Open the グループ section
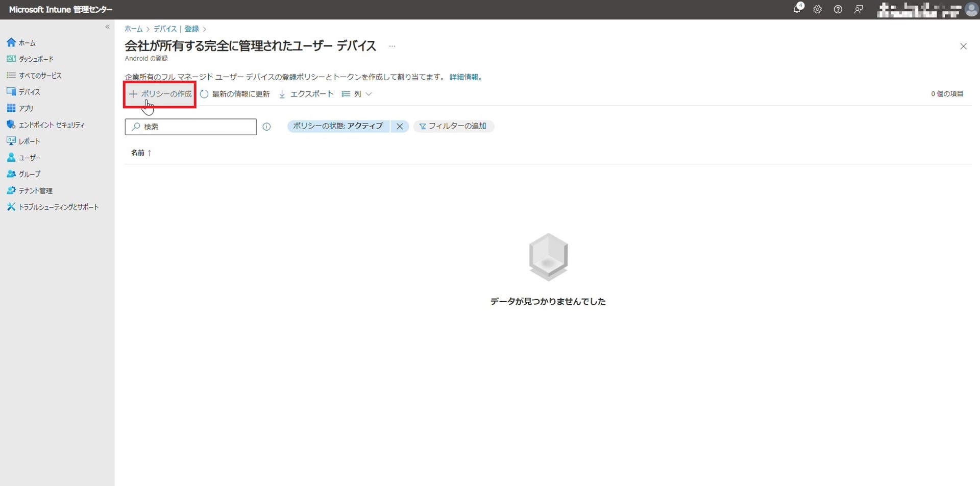This screenshot has height=486, width=980. pyautogui.click(x=30, y=174)
